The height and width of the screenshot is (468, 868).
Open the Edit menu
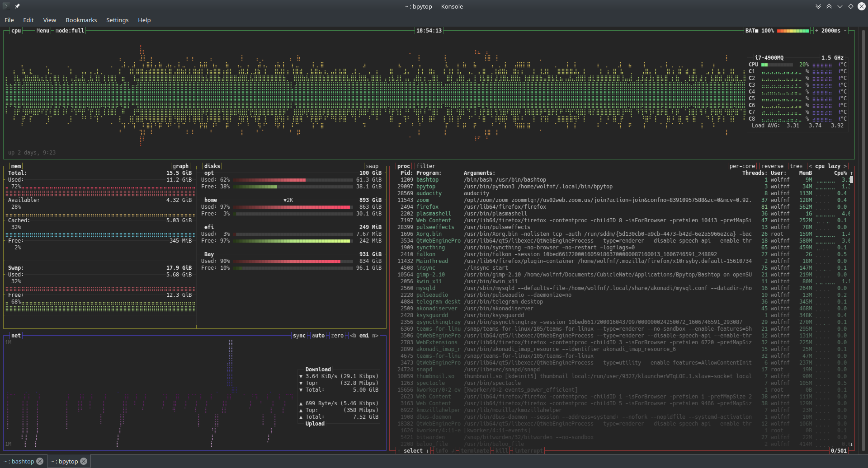pos(28,20)
